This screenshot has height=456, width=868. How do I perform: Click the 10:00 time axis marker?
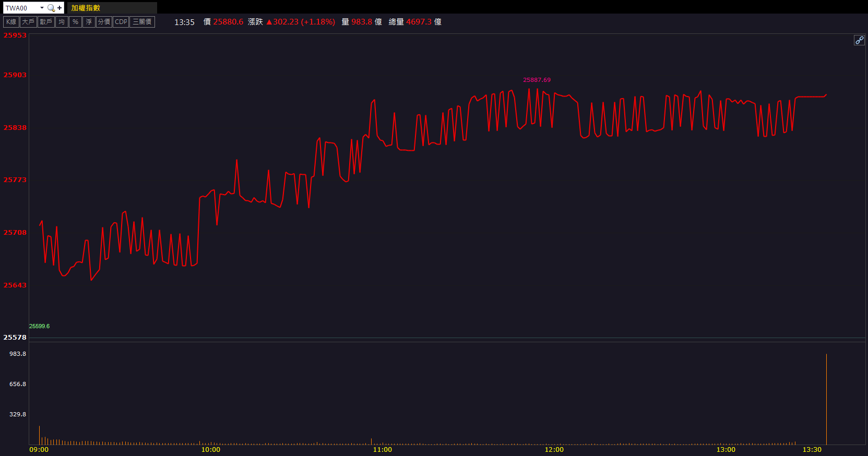point(211,450)
